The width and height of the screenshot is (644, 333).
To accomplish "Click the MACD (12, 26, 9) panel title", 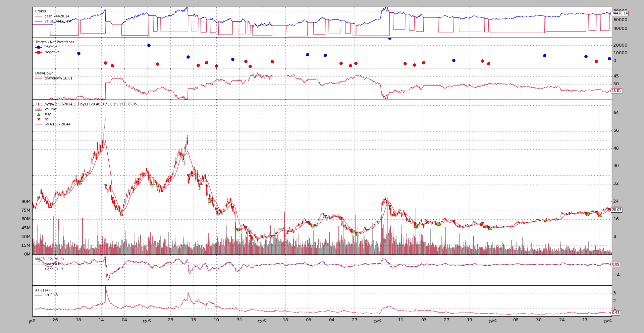I will pos(49,259).
